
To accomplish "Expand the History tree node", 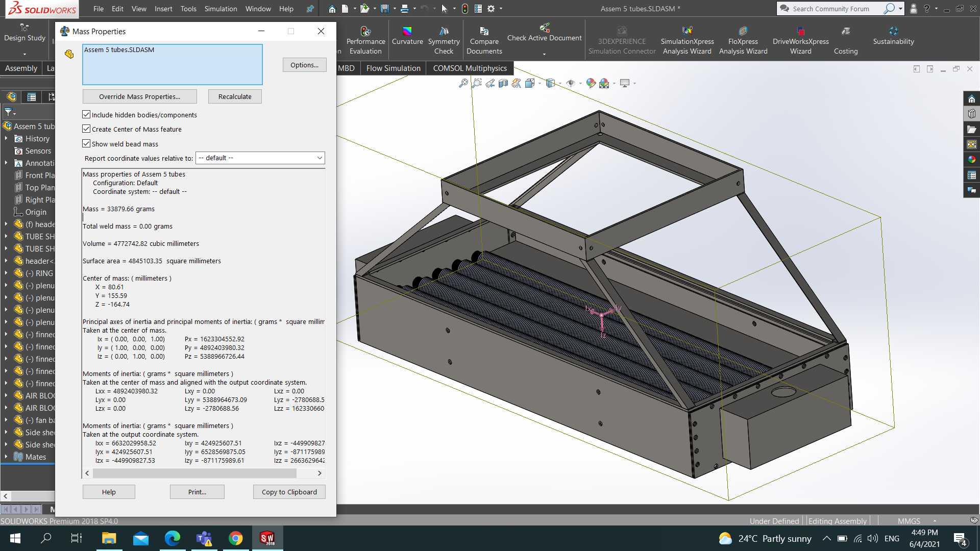I will (x=6, y=139).
